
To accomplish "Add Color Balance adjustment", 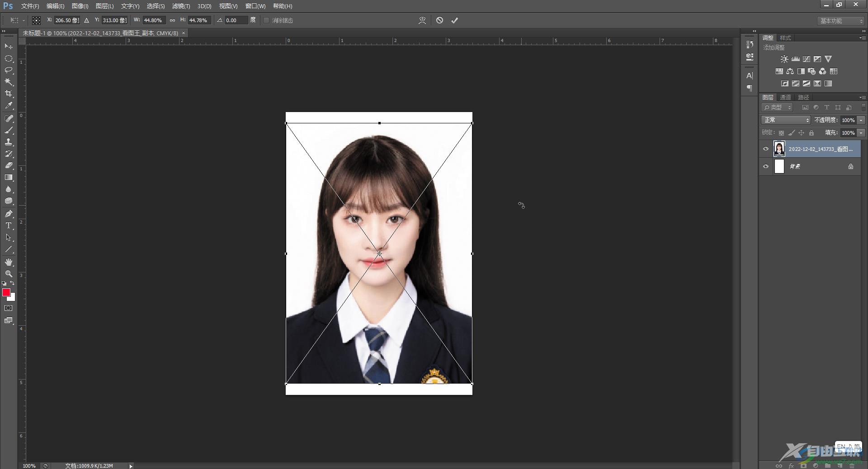I will [790, 71].
